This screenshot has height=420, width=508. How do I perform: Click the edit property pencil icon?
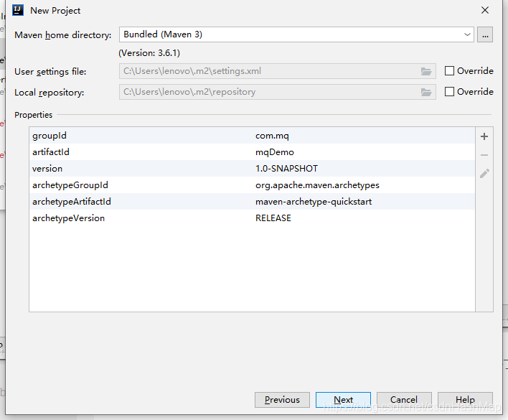(x=484, y=173)
